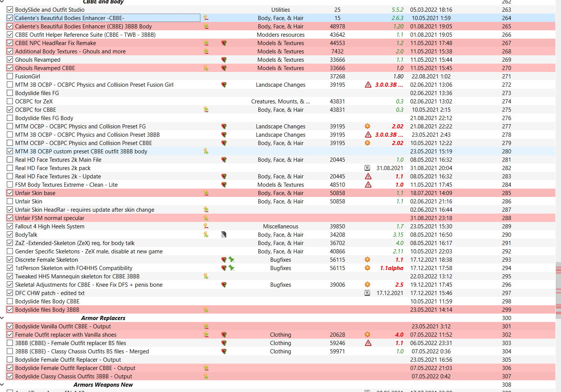This screenshot has width=561, height=392.
Task: Click conflict flag icon on CBBE NPC HeadRear Fix Remake
Action: (206, 43)
